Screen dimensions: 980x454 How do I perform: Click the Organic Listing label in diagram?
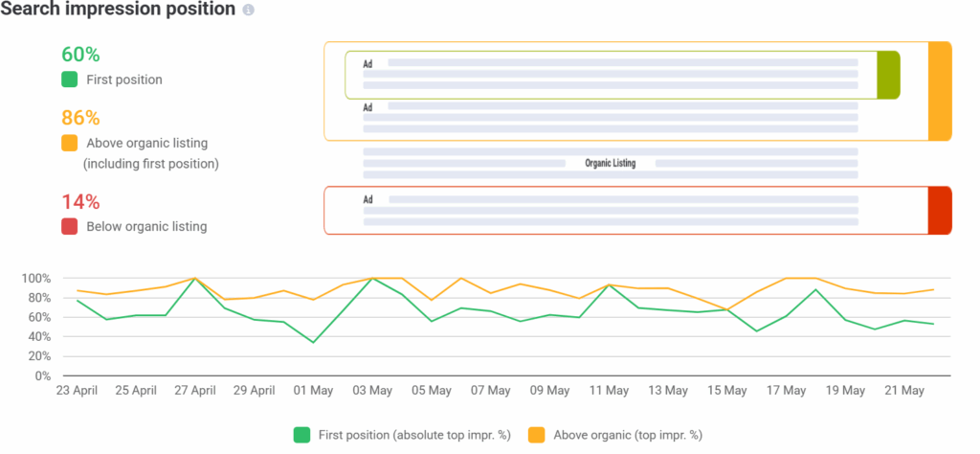610,164
